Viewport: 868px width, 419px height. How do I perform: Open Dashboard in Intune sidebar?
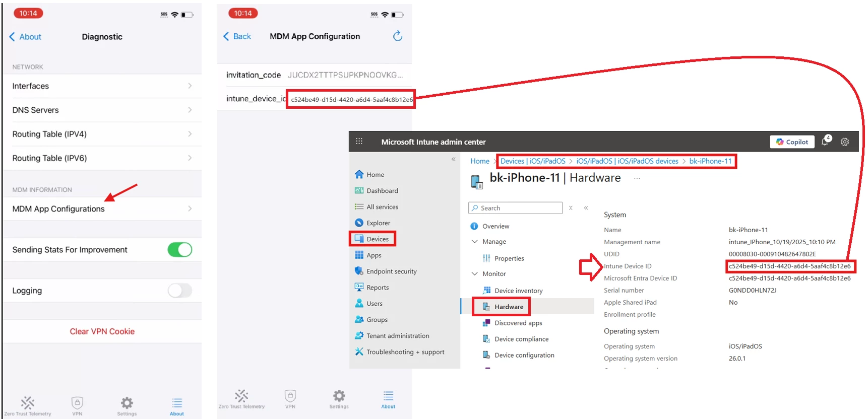point(377,191)
